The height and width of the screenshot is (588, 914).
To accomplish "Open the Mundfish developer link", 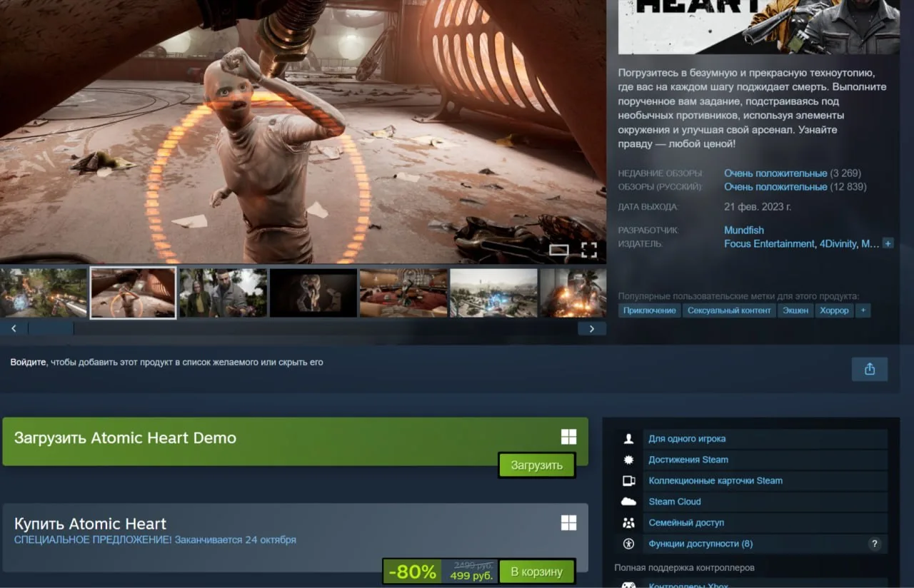I will coord(744,230).
